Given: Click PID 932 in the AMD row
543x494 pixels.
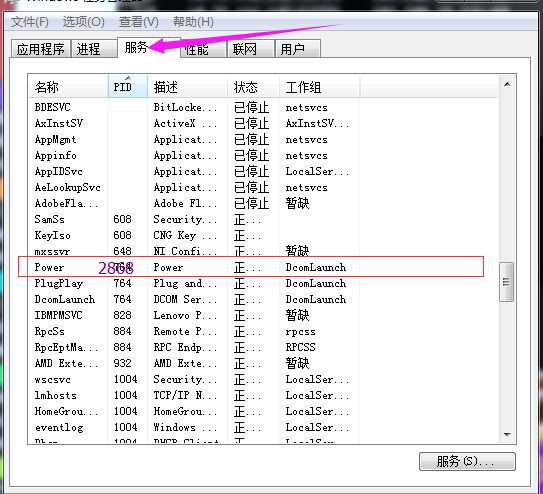Looking at the screenshot, I should (123, 363).
